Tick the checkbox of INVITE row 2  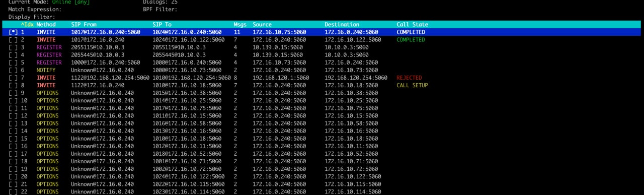(x=14, y=40)
